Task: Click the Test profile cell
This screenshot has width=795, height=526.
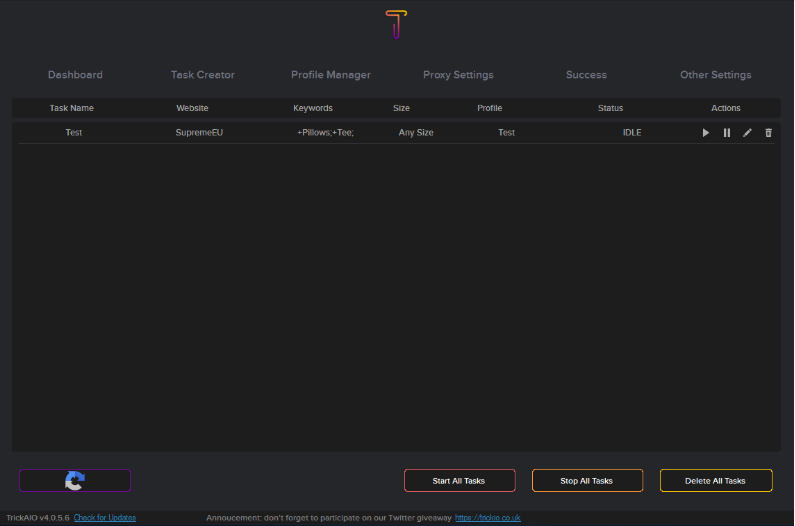Action: 506,132
